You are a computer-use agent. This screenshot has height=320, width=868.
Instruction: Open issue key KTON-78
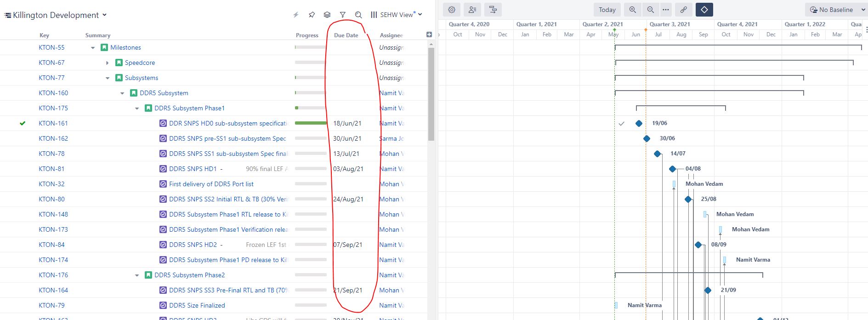click(x=51, y=154)
